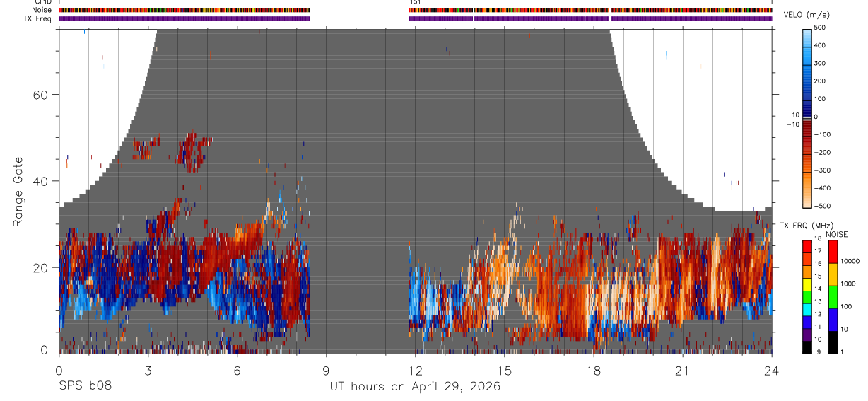Select the 1000 tick on noise scale
This screenshot has width=868, height=401.
(x=849, y=284)
